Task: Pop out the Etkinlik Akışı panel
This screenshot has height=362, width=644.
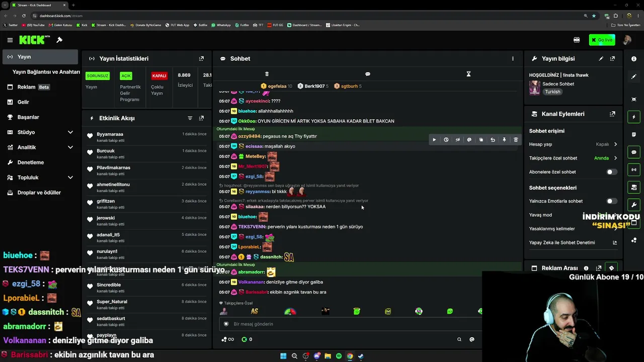Action: (201, 118)
